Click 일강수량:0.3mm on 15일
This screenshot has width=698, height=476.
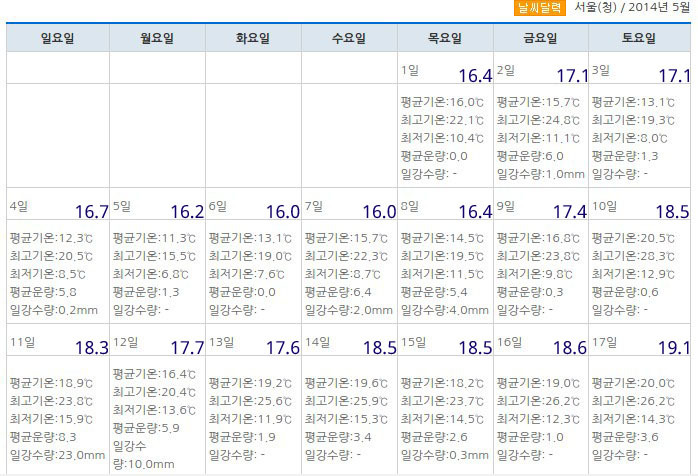445,455
